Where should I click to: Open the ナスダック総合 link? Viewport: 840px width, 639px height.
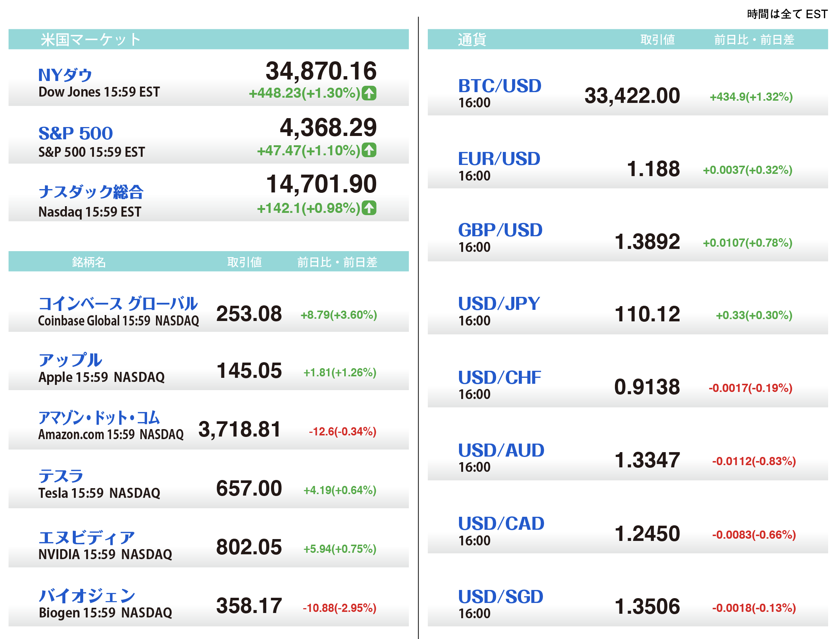coord(91,192)
